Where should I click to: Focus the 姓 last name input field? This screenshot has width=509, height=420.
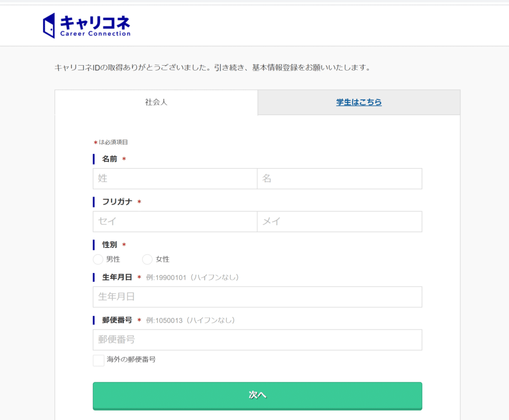[x=175, y=178]
